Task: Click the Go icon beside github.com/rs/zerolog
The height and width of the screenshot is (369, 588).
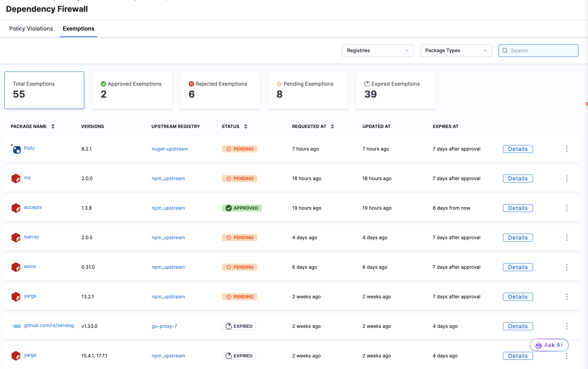Action: (x=16, y=326)
